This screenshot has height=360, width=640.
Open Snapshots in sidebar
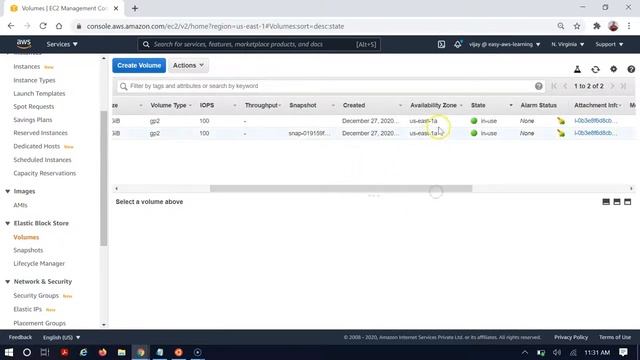point(28,250)
